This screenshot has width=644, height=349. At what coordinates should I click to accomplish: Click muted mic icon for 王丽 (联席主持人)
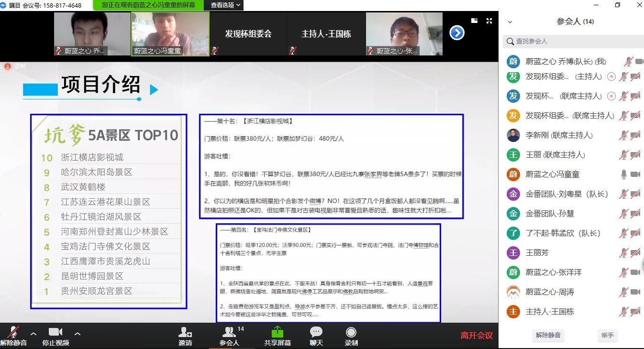623,155
